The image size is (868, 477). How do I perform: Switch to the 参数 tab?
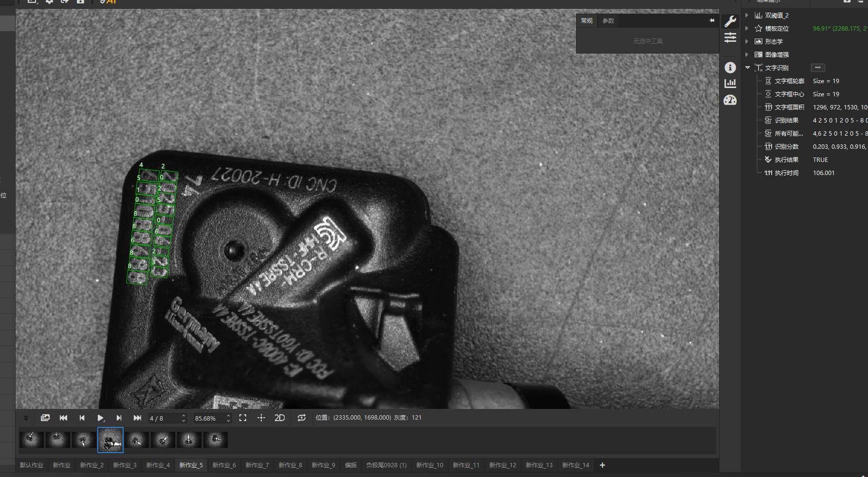608,21
